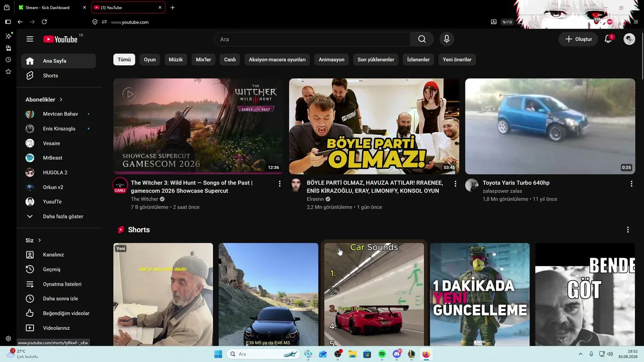Screen dimensions: 644x362
Task: Open options for Toyota Yaris Turbo video
Action: click(x=631, y=184)
